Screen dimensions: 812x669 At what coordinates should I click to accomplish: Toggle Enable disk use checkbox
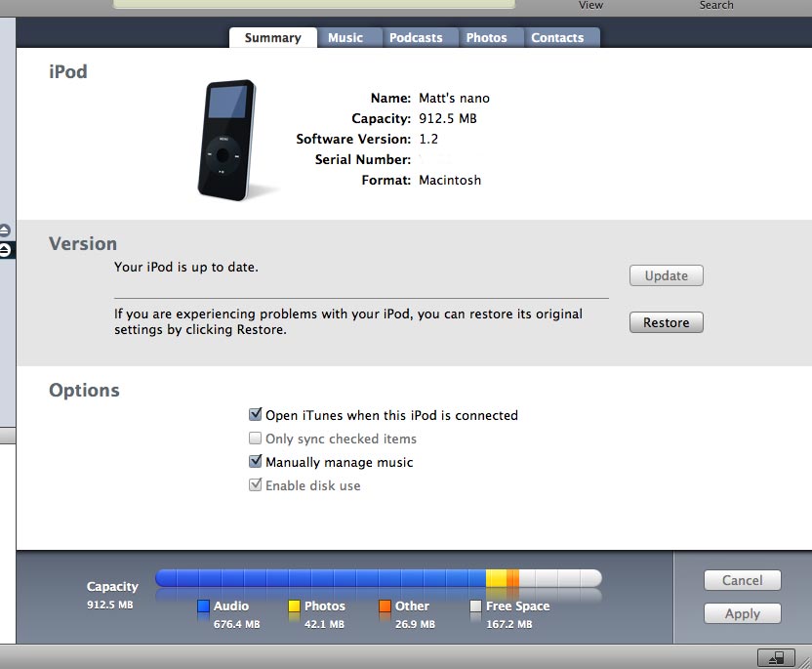256,485
